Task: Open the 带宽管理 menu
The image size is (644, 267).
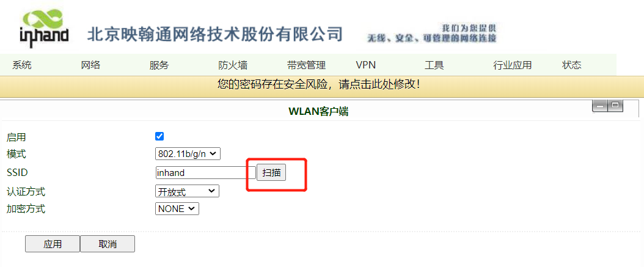Action: 306,65
